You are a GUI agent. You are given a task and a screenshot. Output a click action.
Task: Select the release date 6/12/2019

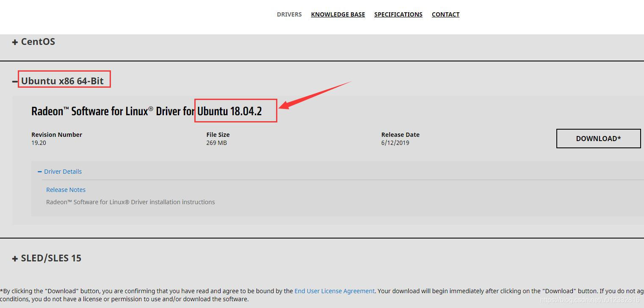coord(395,143)
